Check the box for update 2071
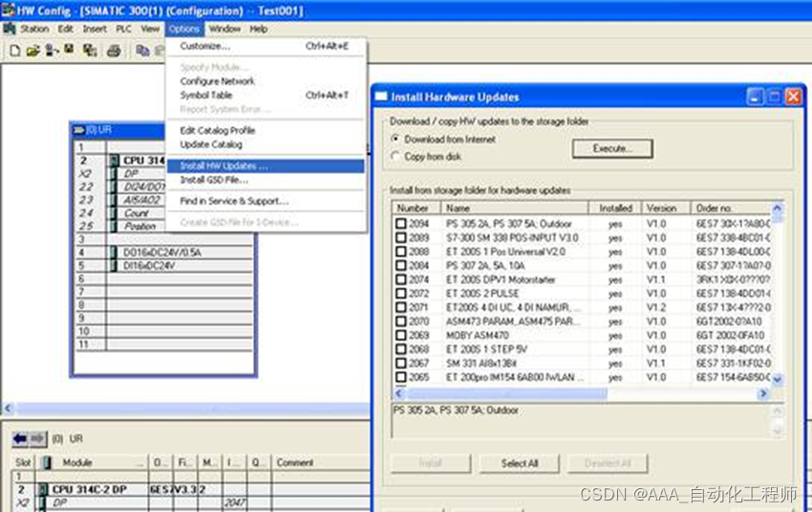Screen dimensions: 812x512 coord(401,308)
